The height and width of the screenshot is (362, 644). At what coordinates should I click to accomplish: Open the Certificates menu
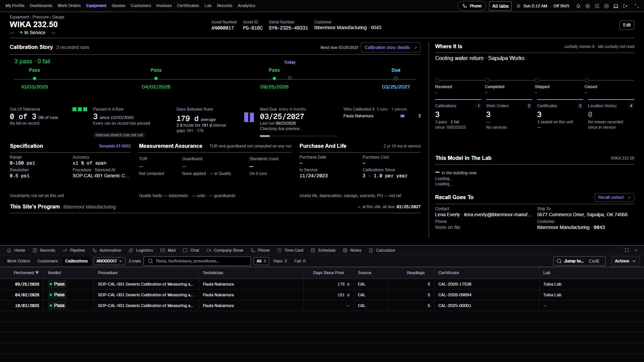pos(188,6)
